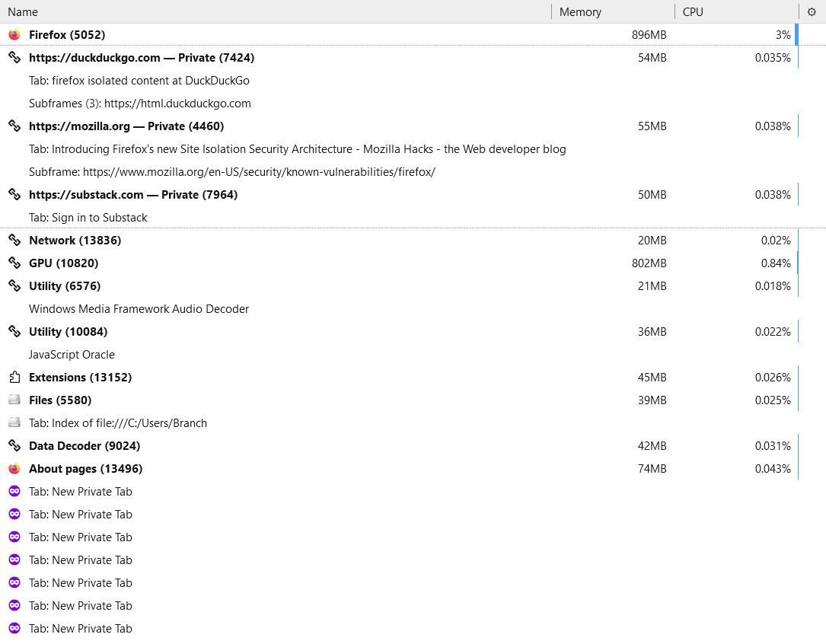Click the 0.031% CPU value for Data Decoder
Image resolution: width=826 pixels, height=644 pixels.
click(x=773, y=445)
